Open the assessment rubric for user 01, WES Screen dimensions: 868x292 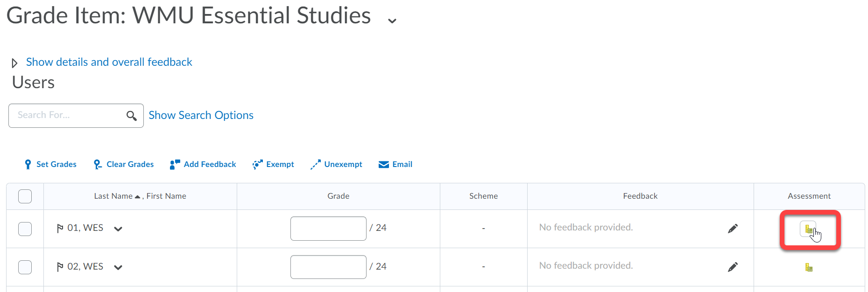[809, 228]
